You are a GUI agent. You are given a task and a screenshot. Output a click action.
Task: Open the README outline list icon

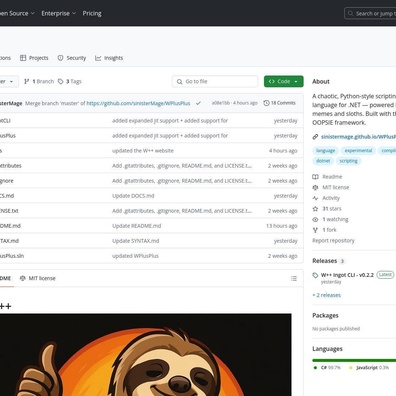(x=294, y=278)
